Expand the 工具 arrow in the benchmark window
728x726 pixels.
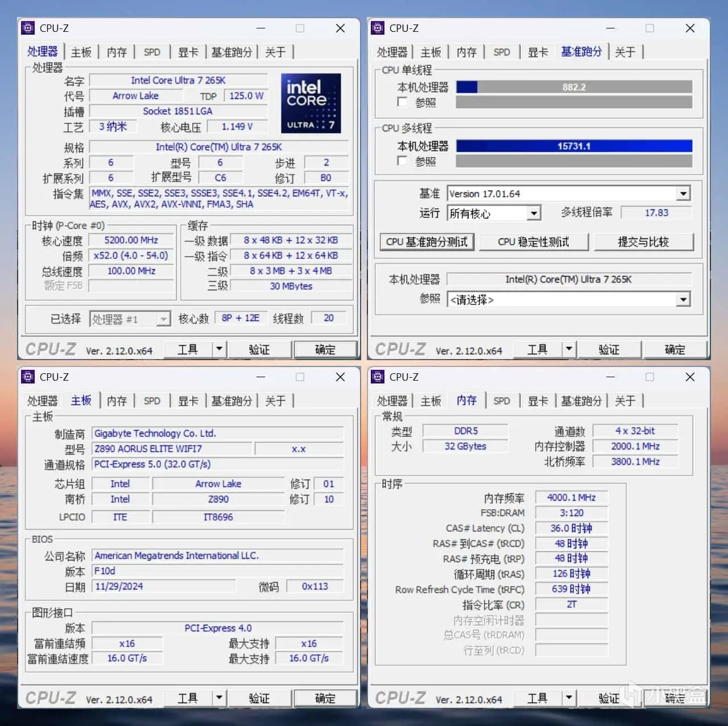point(569,349)
